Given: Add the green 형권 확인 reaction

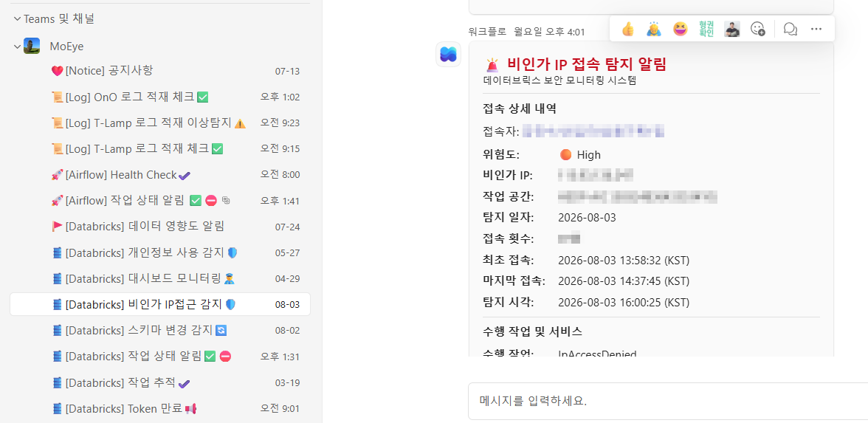Looking at the screenshot, I should tap(706, 29).
